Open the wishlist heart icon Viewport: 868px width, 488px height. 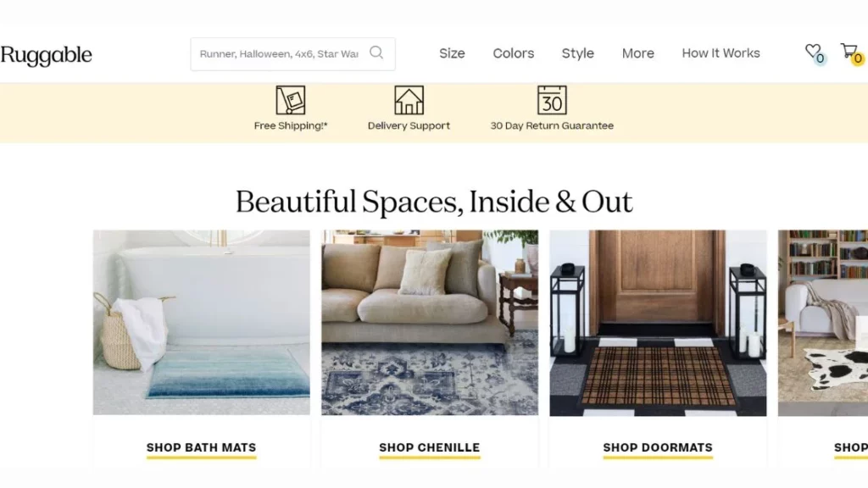click(x=813, y=51)
